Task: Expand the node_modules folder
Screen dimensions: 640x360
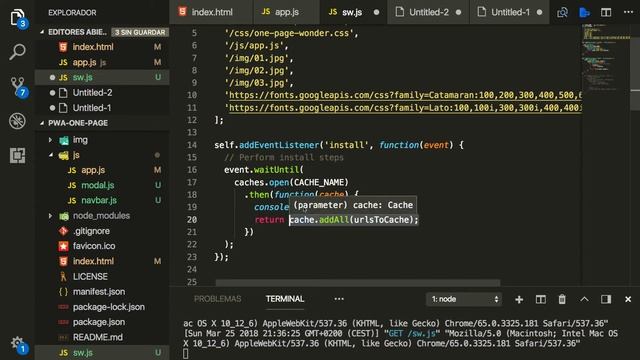Action: pyautogui.click(x=102, y=216)
